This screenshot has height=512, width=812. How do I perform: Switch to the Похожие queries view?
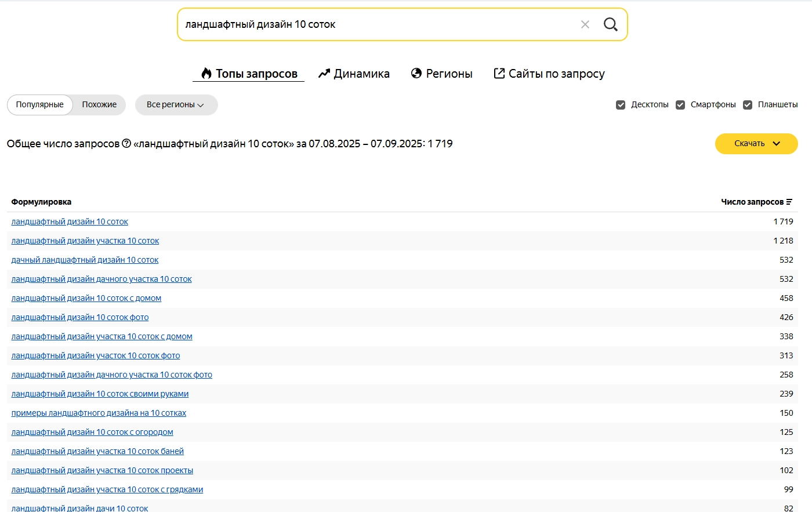pos(99,105)
